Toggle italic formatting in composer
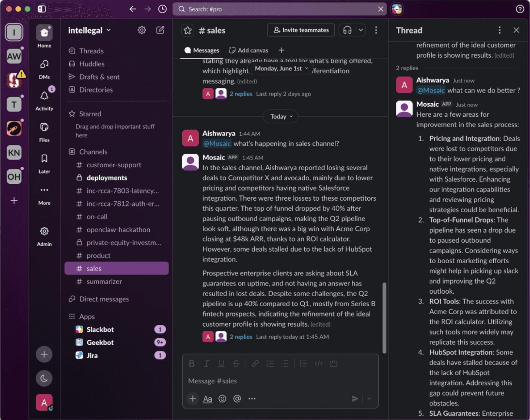 pos(207,364)
